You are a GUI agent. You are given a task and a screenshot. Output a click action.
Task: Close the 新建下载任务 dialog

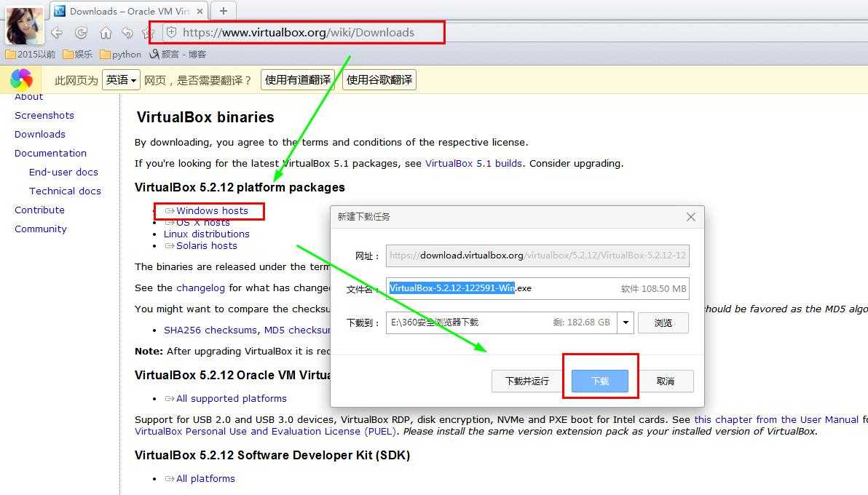pyautogui.click(x=691, y=217)
